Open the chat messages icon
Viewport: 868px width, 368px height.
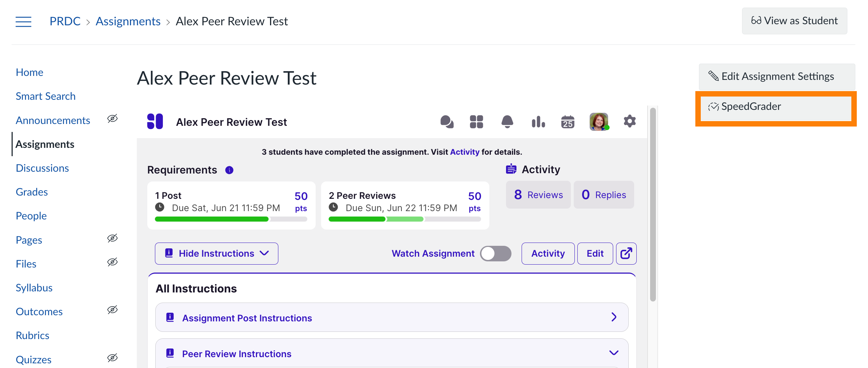tap(446, 122)
